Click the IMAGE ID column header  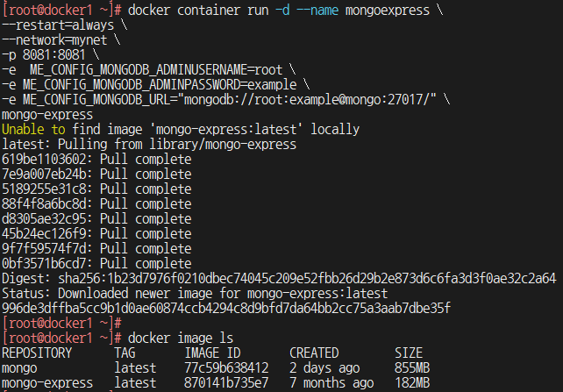pos(212,353)
